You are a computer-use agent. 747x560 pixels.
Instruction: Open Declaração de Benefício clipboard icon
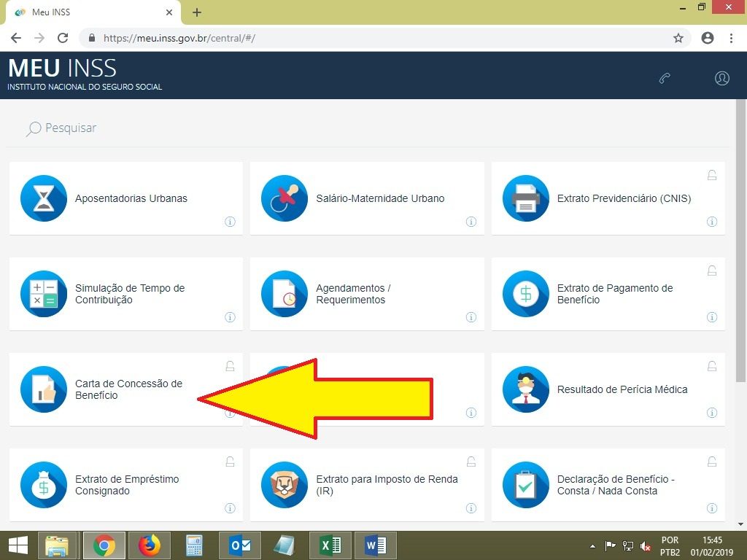point(526,485)
